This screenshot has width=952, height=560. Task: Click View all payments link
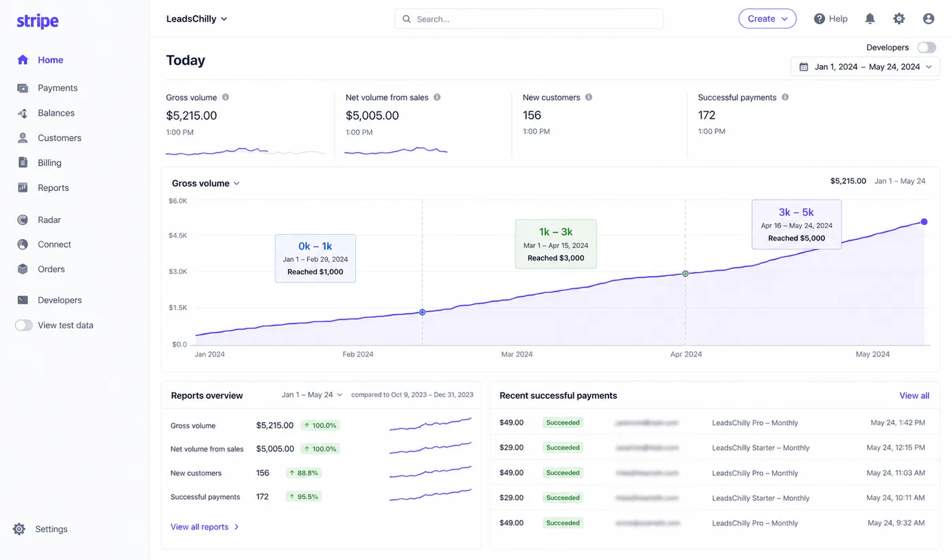point(915,396)
